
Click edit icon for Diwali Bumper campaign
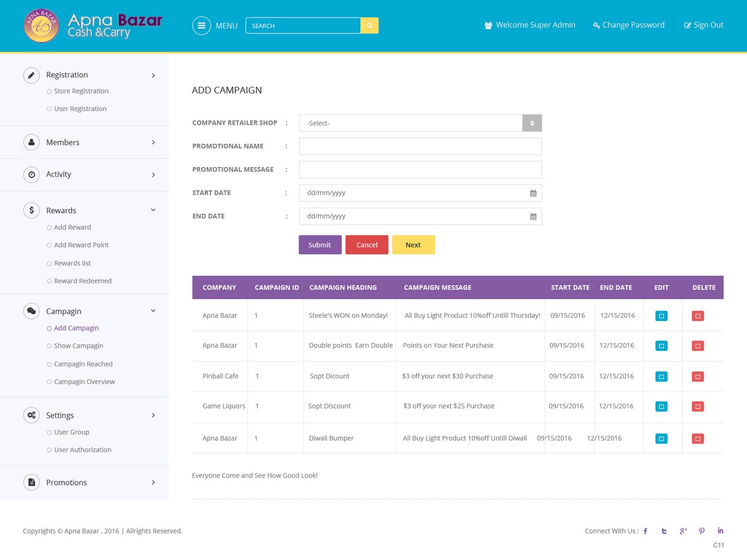(661, 439)
